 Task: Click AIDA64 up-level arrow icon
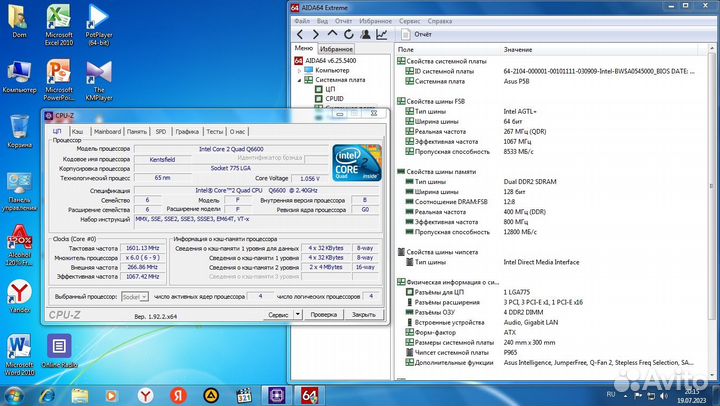coord(332,34)
